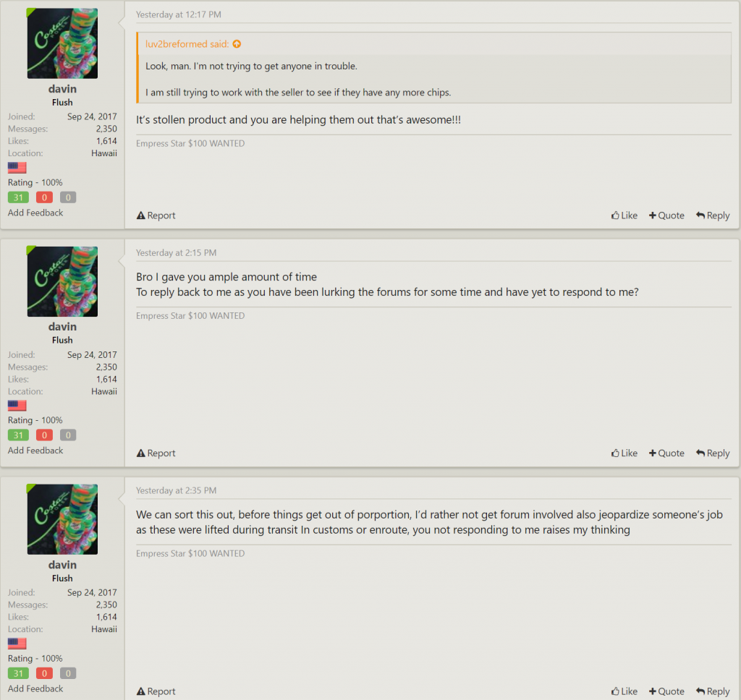Click red negative feedback count in second post
Viewport: 741px width, 700px height.
coord(44,435)
